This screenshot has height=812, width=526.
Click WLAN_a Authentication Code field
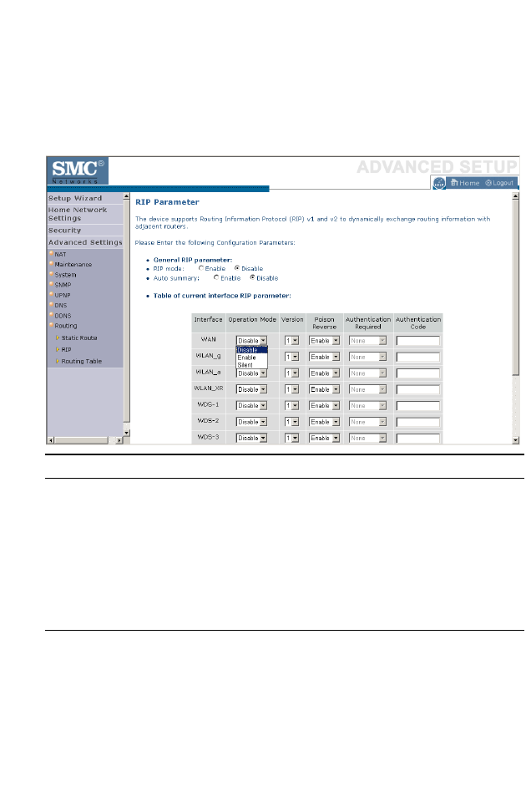click(x=418, y=373)
